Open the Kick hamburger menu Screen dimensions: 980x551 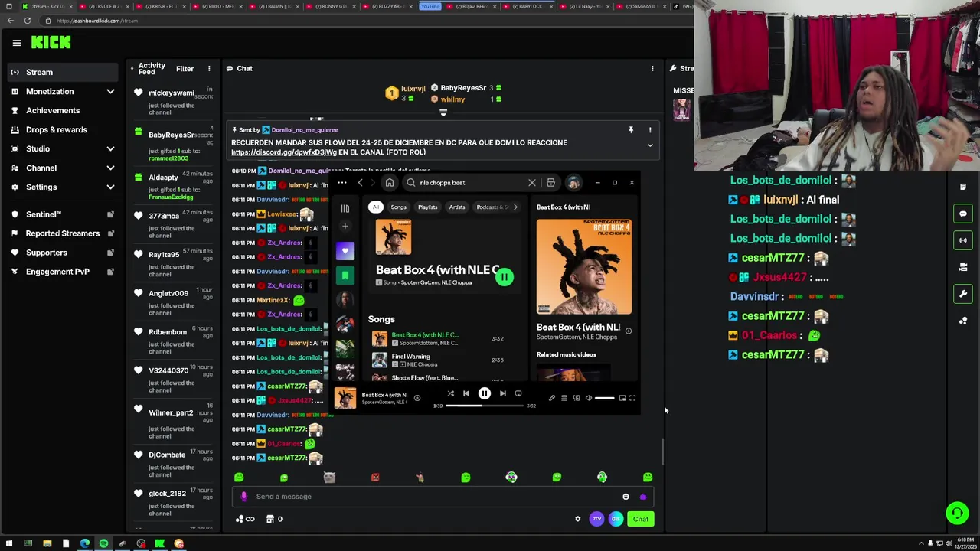coord(16,43)
